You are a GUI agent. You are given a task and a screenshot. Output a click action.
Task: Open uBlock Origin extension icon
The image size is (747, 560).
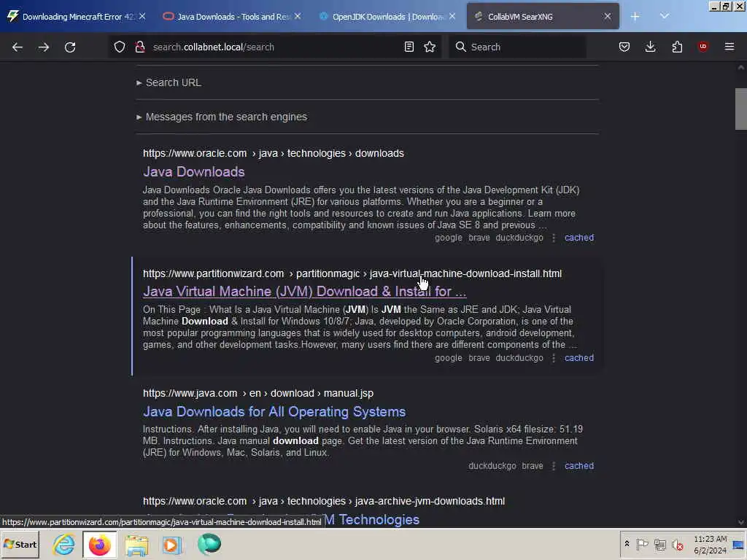coord(703,47)
